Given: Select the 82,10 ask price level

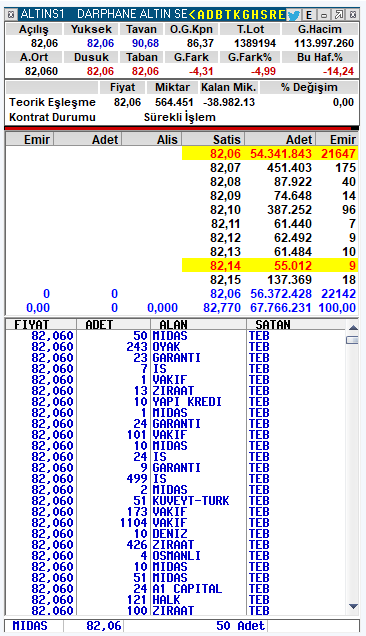Looking at the screenshot, I should click(269, 210).
